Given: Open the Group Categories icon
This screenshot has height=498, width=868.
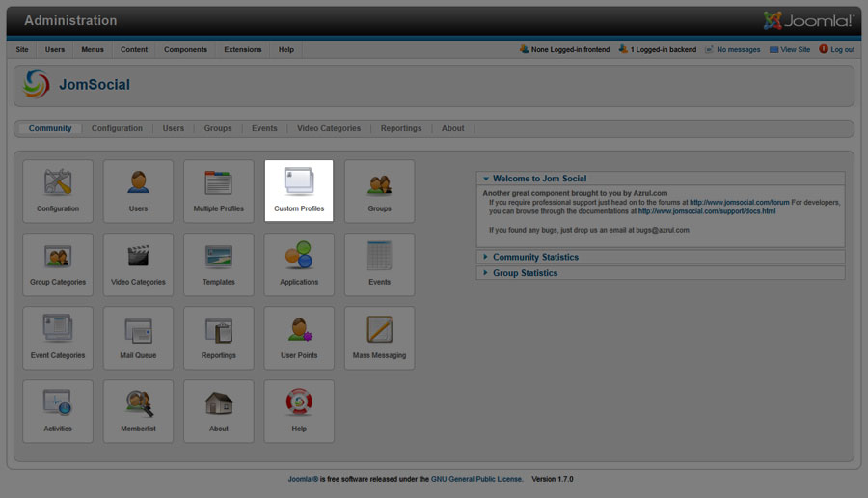Looking at the screenshot, I should (x=58, y=264).
